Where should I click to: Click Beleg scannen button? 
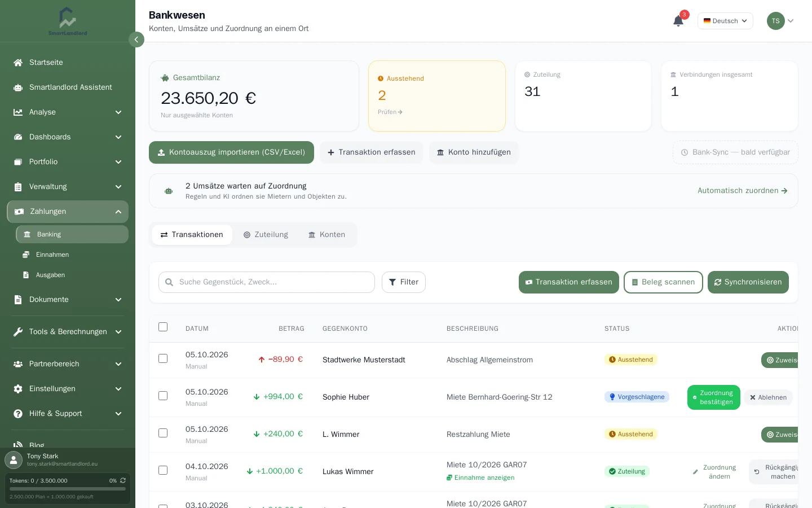[663, 282]
